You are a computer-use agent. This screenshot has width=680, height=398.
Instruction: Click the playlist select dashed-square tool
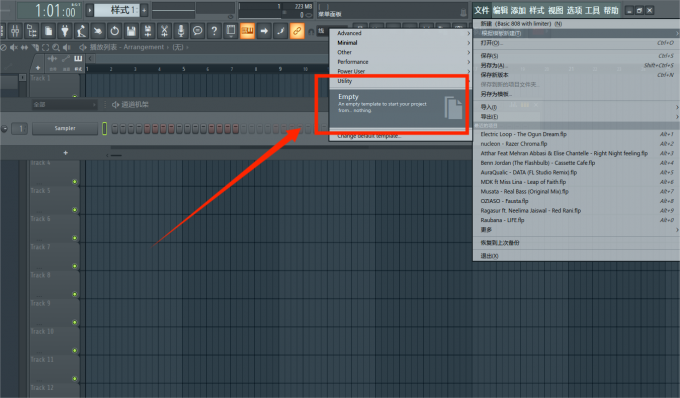click(46, 47)
